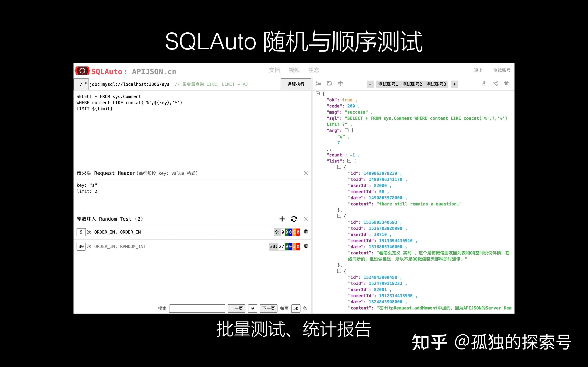Toggle the ' / " quote switch button
This screenshot has height=367, width=588.
(x=81, y=84)
